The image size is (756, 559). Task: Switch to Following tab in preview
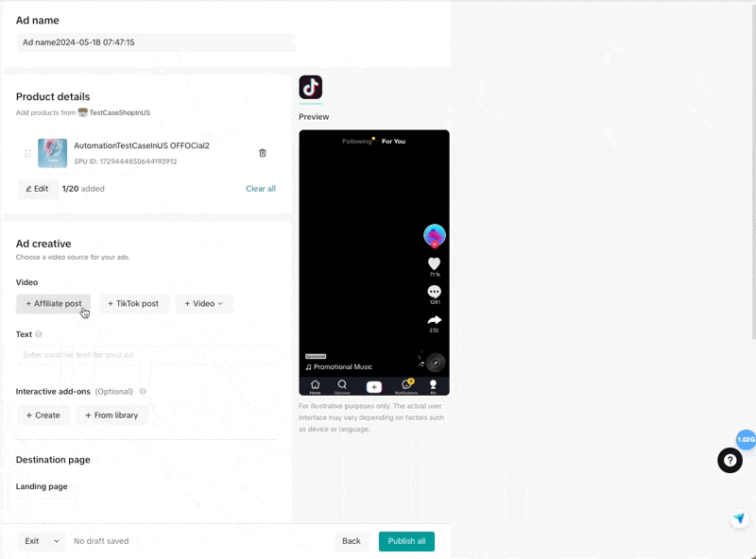pyautogui.click(x=357, y=142)
